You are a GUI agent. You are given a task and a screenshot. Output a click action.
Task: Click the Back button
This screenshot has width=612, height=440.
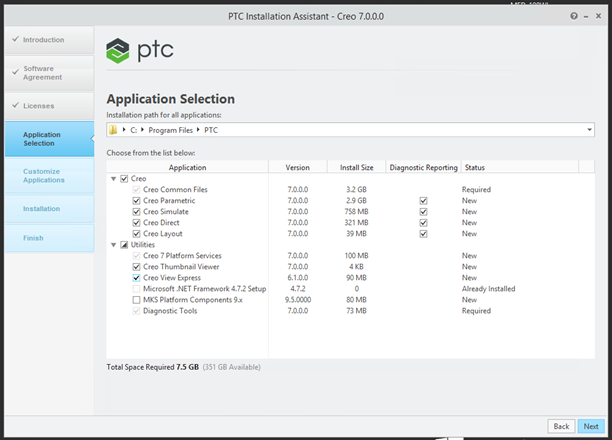[x=561, y=426]
